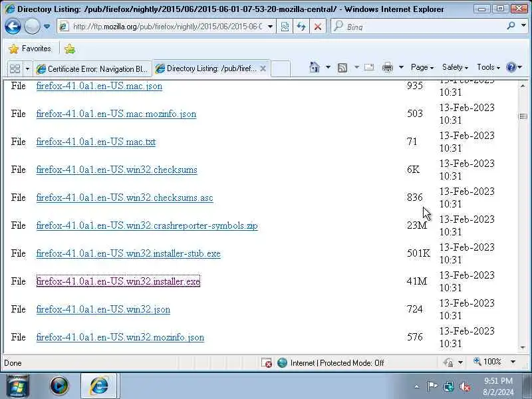Click the vertical scrollbar thumb

[x=523, y=116]
